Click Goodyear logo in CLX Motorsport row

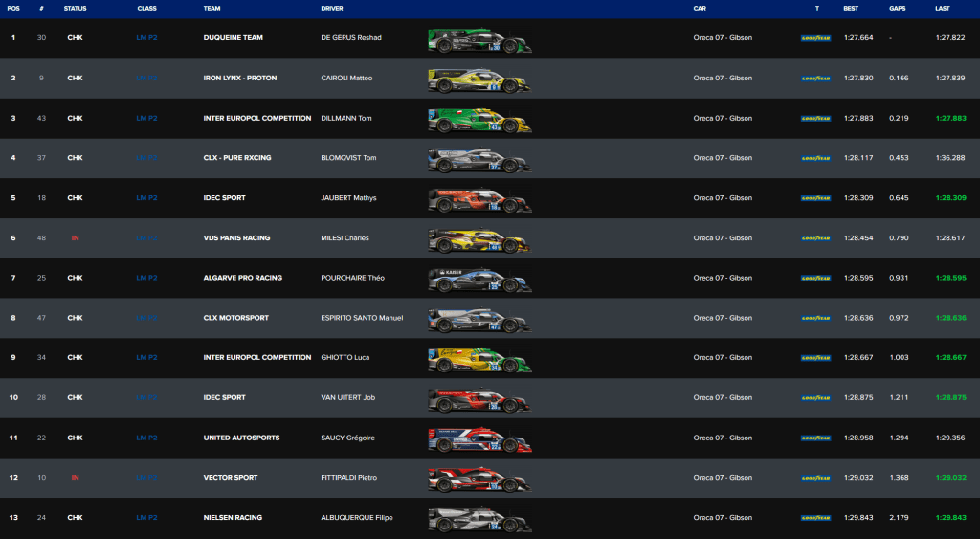(815, 318)
